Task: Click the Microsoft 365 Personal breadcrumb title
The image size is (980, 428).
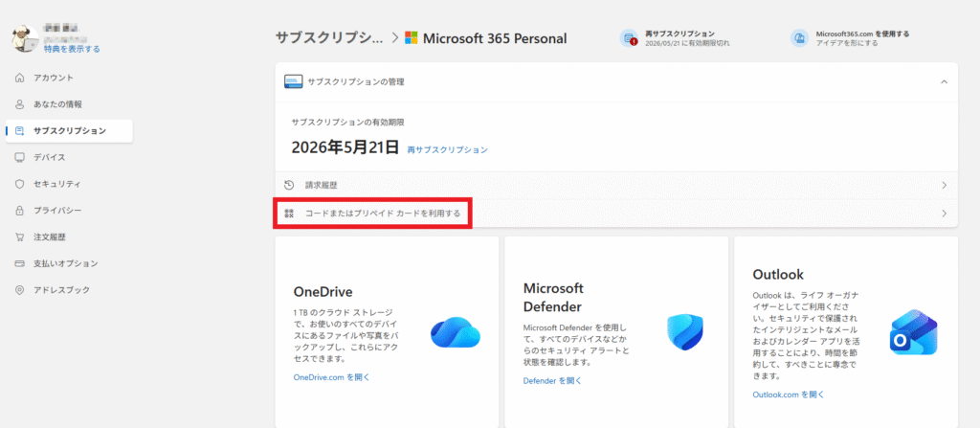Action: (495, 38)
